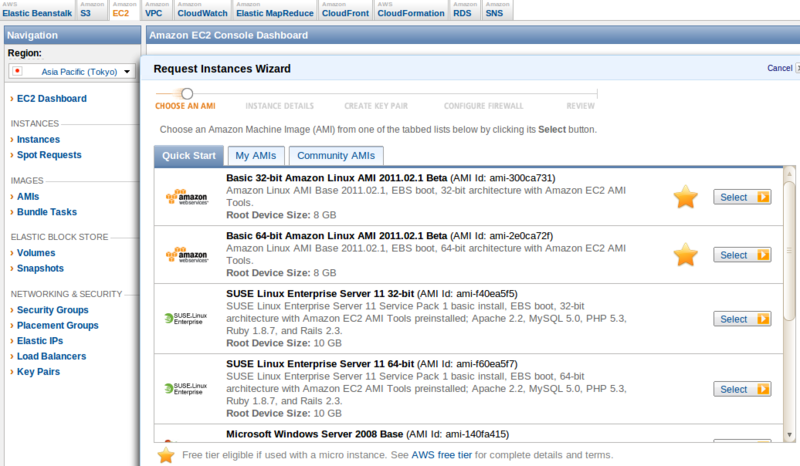Click the star icon in free tier footnote

(x=166, y=455)
